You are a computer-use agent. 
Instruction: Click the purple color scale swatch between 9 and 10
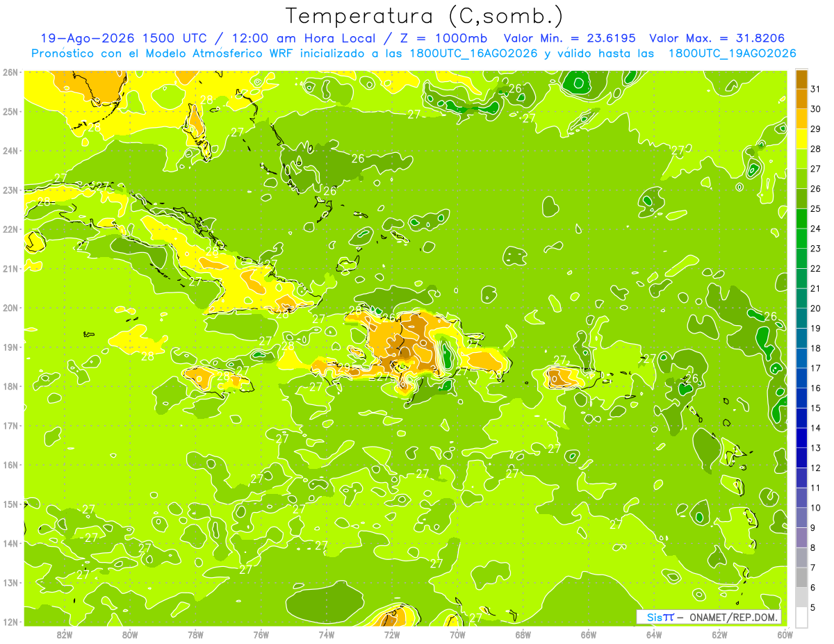801,518
